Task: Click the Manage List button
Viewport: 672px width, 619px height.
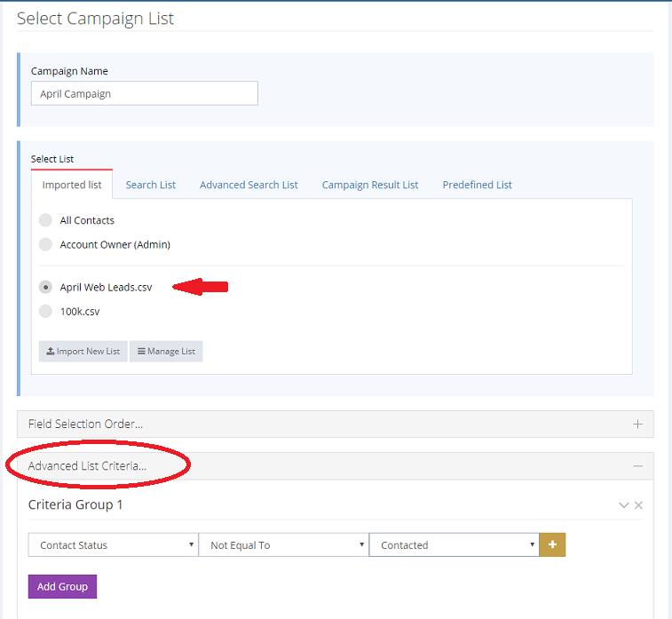Action: click(x=166, y=352)
